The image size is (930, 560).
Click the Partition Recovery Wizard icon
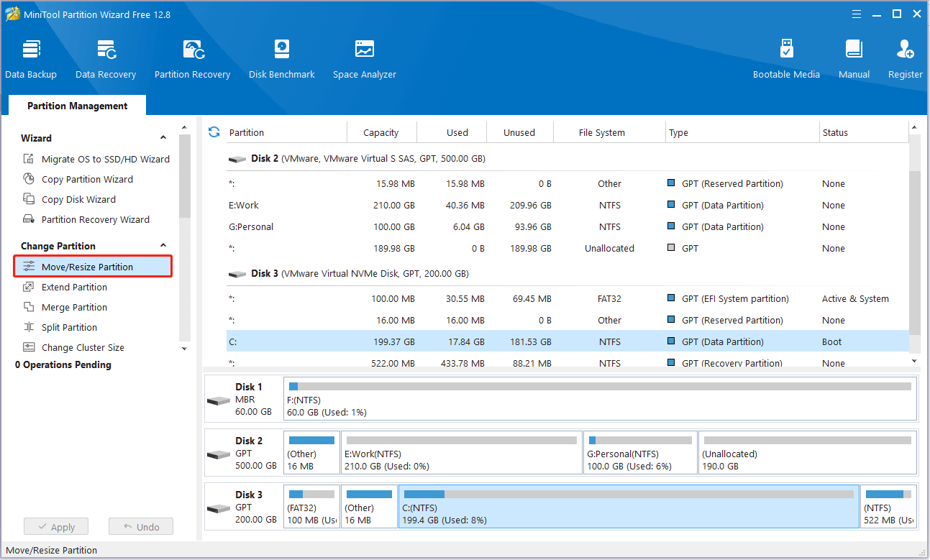29,219
